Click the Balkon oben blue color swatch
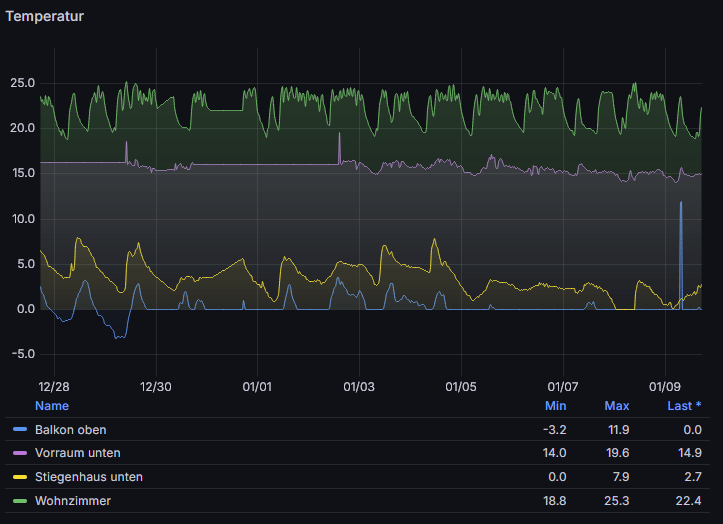723x524 pixels. coord(20,429)
